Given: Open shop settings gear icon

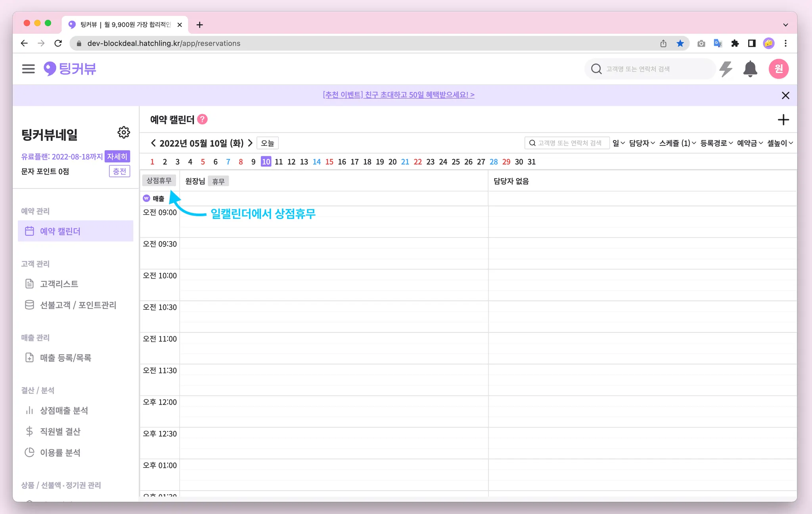Looking at the screenshot, I should (124, 132).
